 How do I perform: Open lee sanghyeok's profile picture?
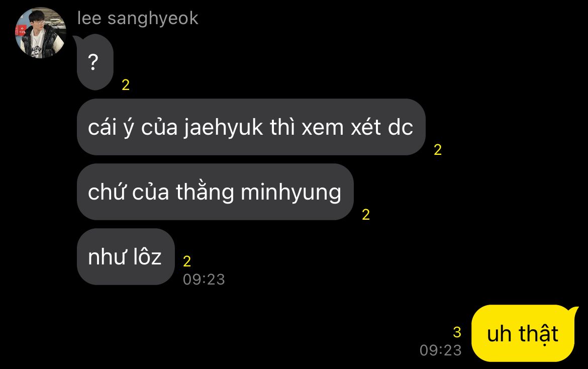(41, 33)
